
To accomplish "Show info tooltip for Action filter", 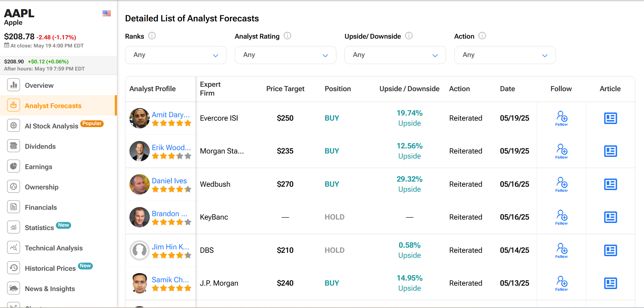I will 482,36.
